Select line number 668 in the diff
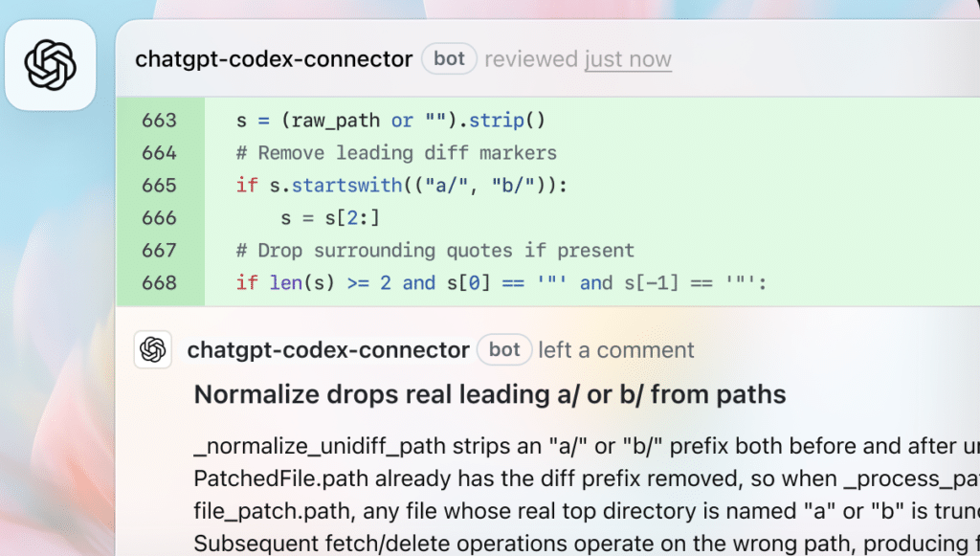Screen dimensions: 980x556 [159, 283]
